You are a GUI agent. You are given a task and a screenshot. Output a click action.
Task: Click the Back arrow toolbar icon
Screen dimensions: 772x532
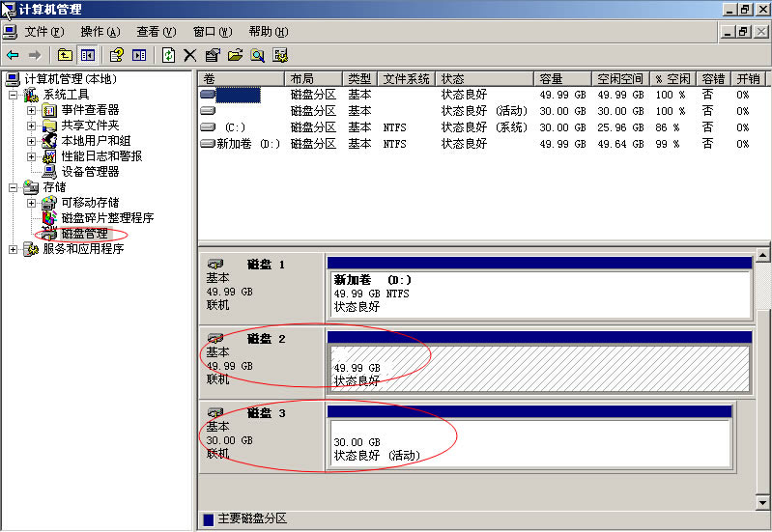pos(12,55)
